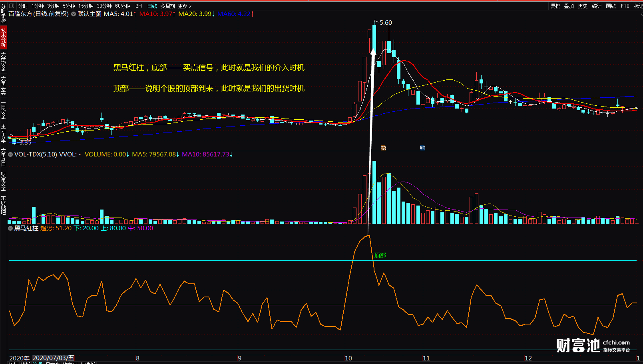Click the 榜 marker icon on the chart
The image size is (643, 364).
pos(384,148)
